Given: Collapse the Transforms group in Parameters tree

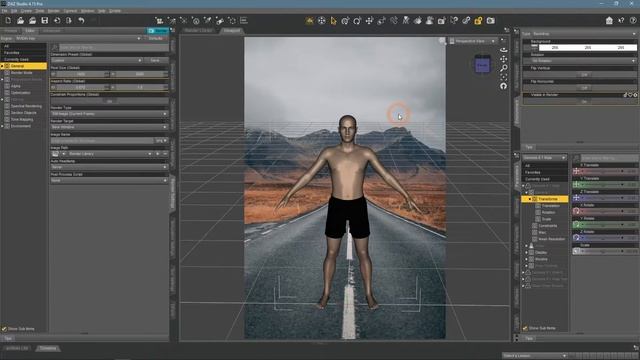Looking at the screenshot, I should click(x=530, y=199).
